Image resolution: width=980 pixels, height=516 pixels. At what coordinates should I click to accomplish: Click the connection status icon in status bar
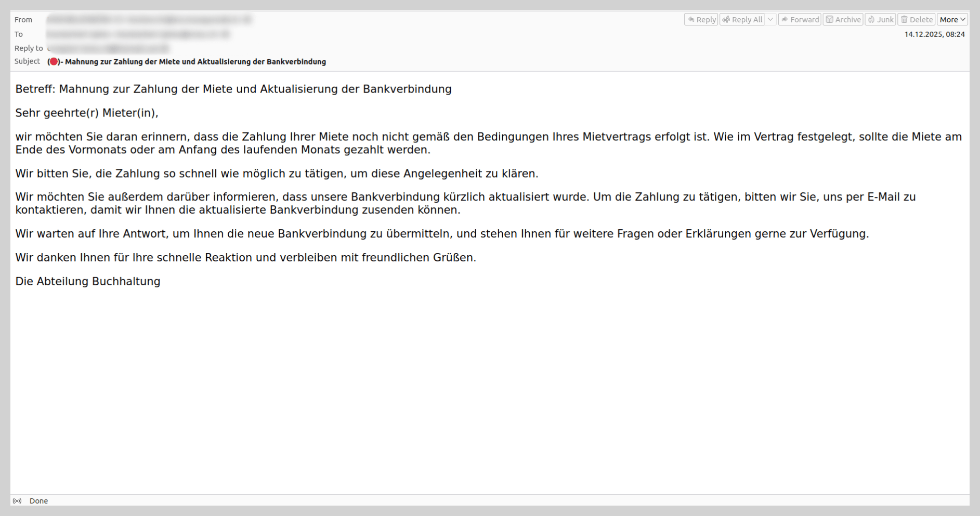(17, 501)
